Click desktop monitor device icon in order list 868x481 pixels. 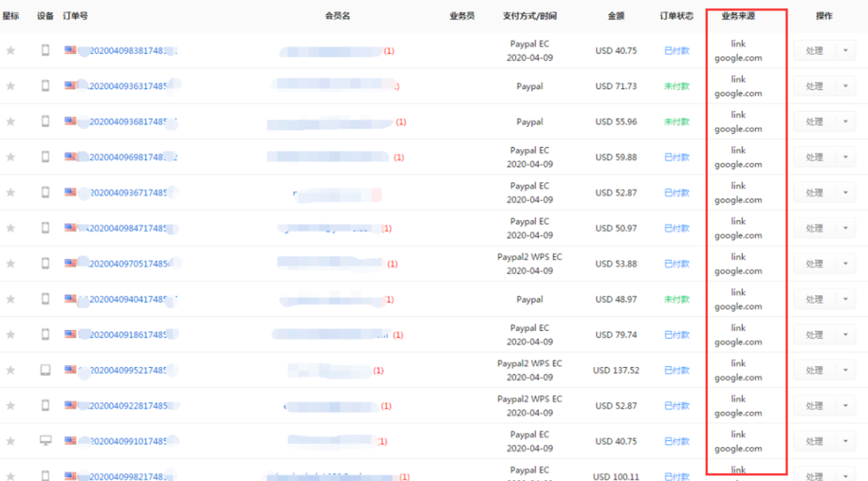click(45, 441)
